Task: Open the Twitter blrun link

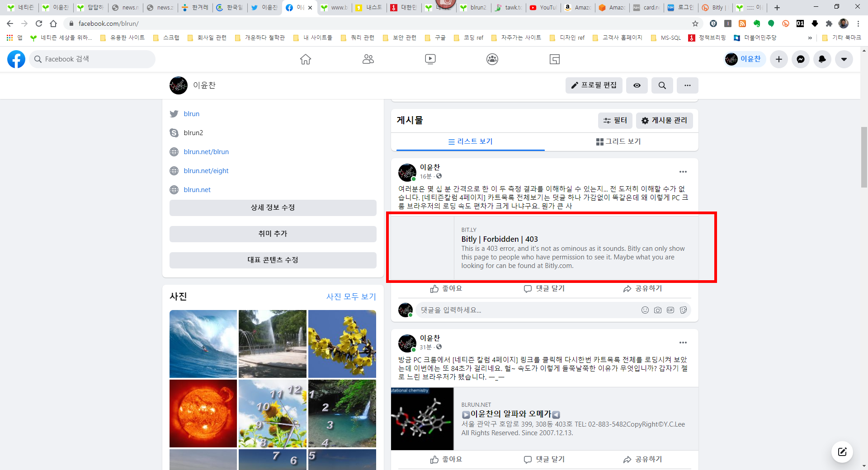Action: (192, 114)
